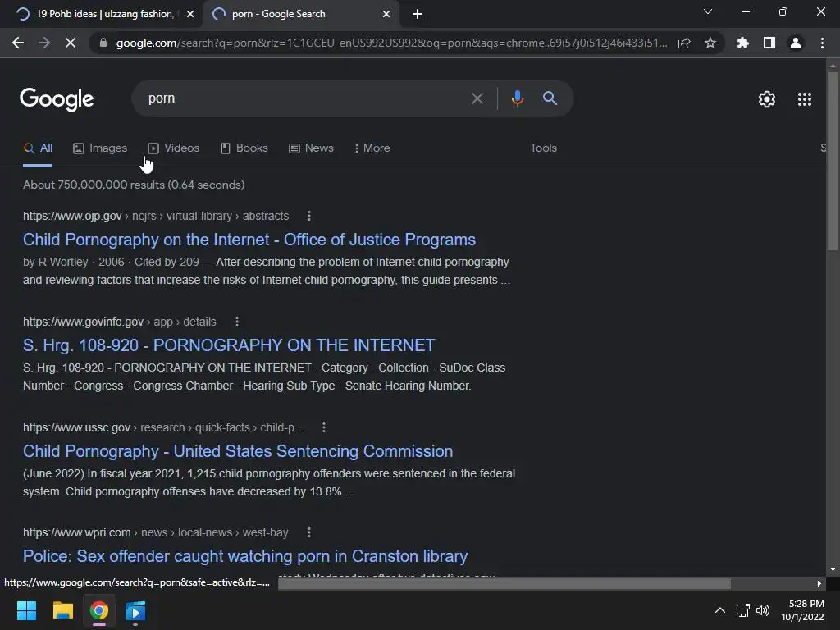This screenshot has width=840, height=630.
Task: Clear the search box text
Action: [477, 98]
